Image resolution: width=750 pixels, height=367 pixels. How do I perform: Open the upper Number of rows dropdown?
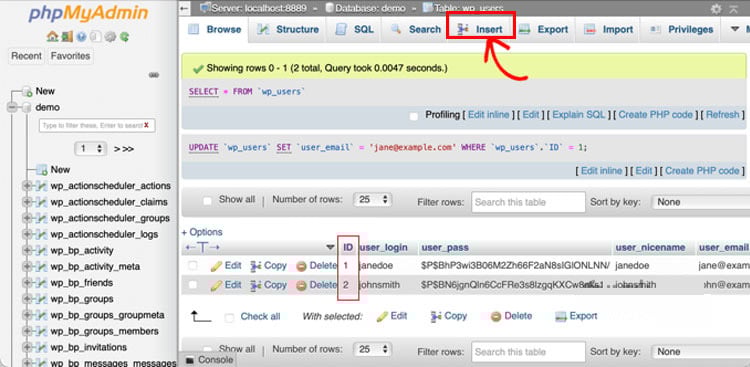[372, 200]
